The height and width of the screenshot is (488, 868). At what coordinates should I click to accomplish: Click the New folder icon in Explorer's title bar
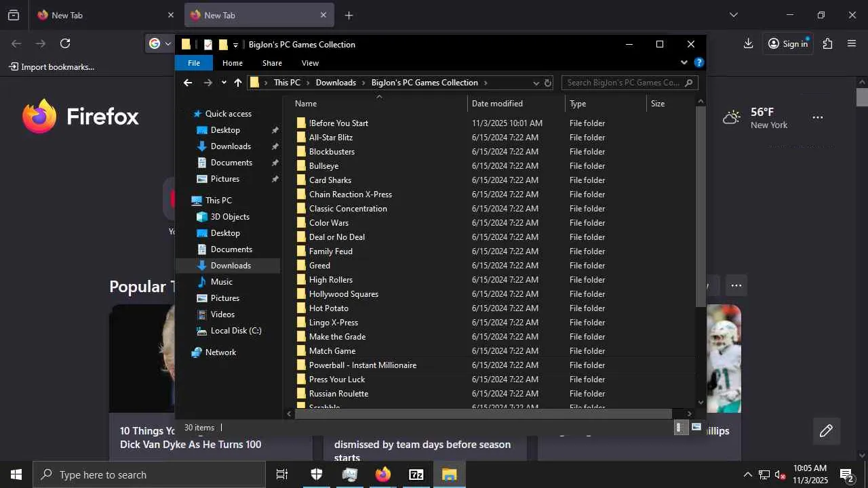(223, 45)
